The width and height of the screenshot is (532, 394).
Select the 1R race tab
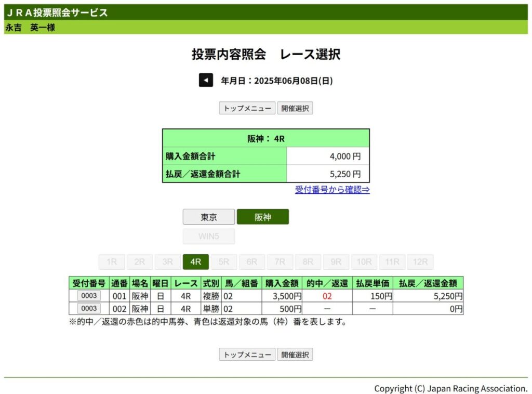point(112,262)
